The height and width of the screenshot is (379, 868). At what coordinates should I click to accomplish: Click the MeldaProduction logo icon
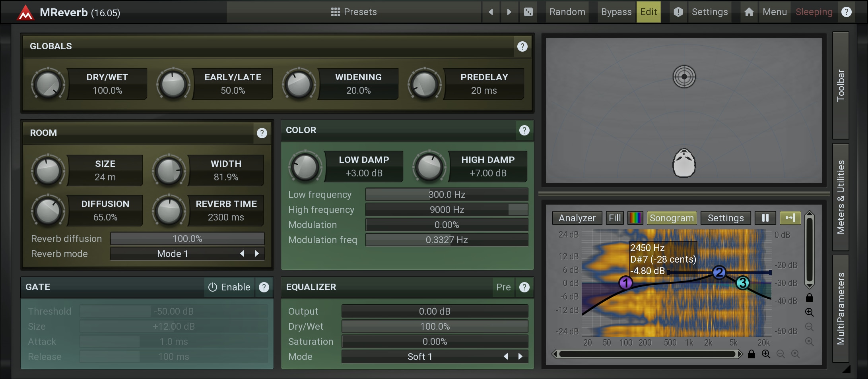coord(25,12)
